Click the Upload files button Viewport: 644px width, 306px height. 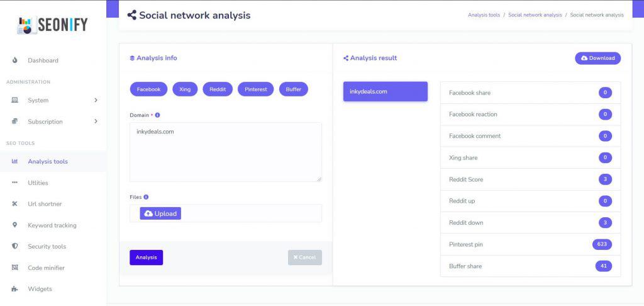click(160, 213)
